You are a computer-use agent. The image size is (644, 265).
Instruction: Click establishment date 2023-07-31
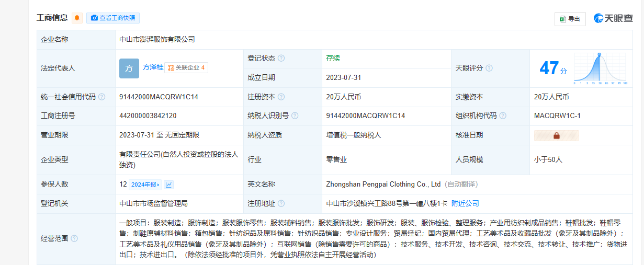pyautogui.click(x=344, y=77)
